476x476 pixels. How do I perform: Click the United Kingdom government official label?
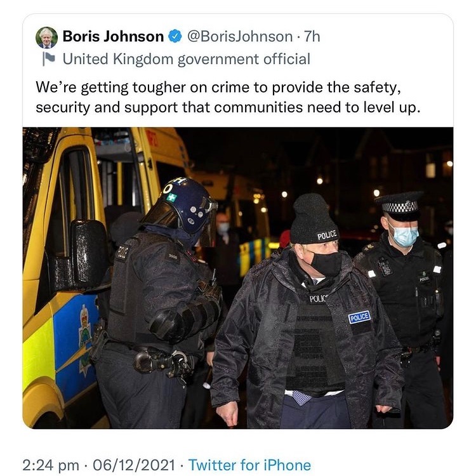point(187,59)
